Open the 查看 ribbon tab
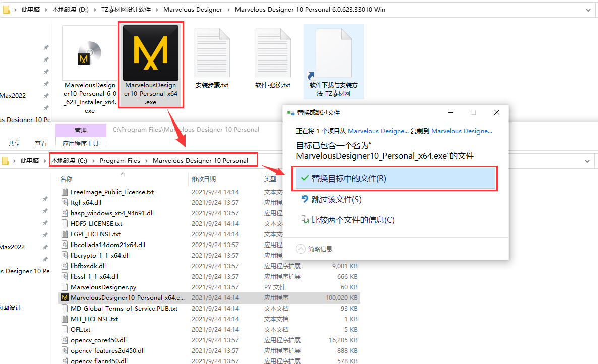Viewport: 598px width, 364px height. coord(41,143)
